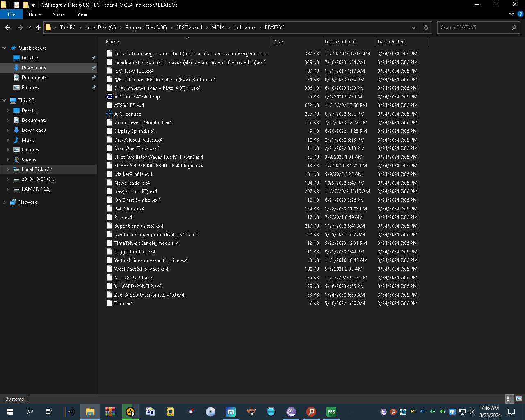Open the address bar history dropdown

(413, 27)
